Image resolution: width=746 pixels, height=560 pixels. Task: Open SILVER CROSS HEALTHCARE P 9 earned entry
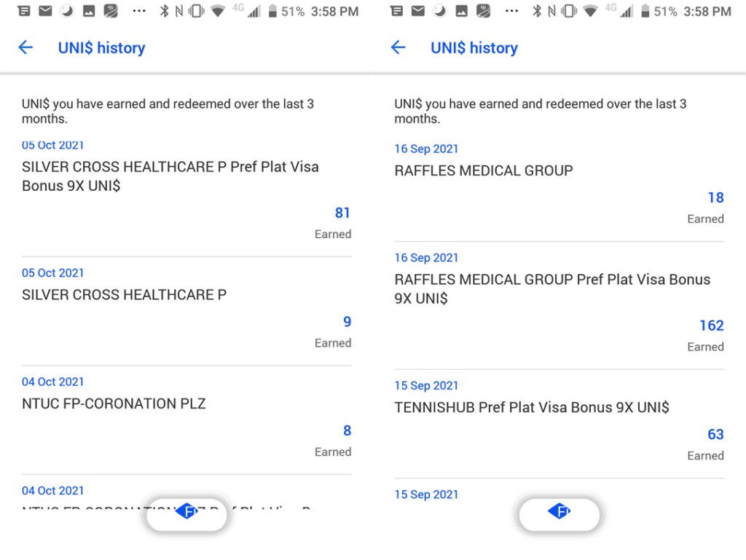click(x=186, y=312)
